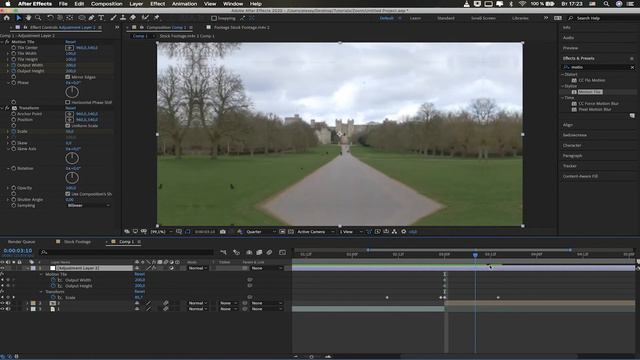Select the Puppet Pin tool
Image resolution: width=640 pixels, height=360 pixels.
156,18
